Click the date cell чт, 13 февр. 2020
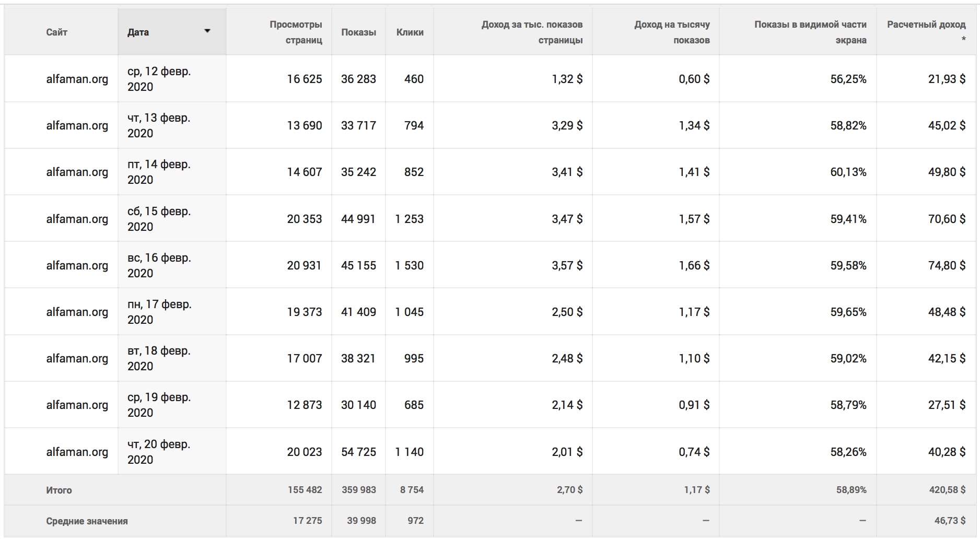This screenshot has height=539, width=980. (x=159, y=125)
